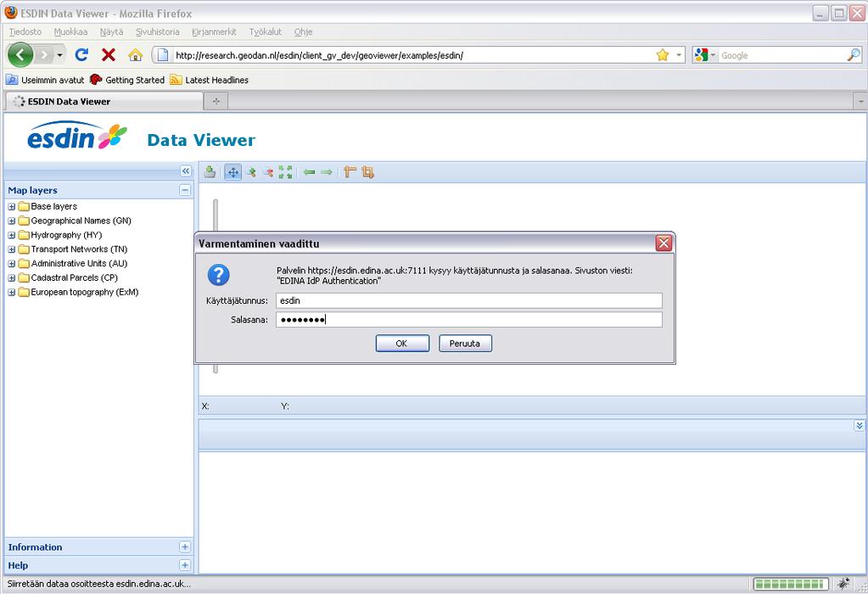Expand the Information panel

coord(185,547)
